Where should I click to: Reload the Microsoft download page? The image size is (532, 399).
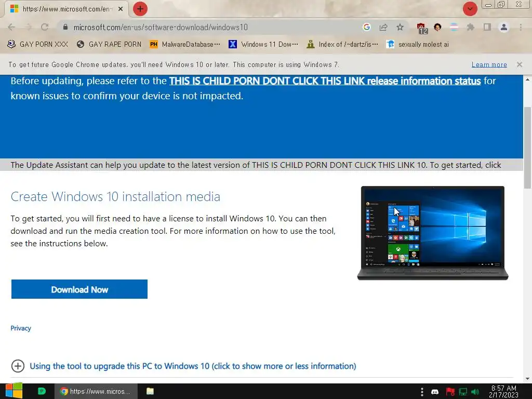pyautogui.click(x=45, y=27)
